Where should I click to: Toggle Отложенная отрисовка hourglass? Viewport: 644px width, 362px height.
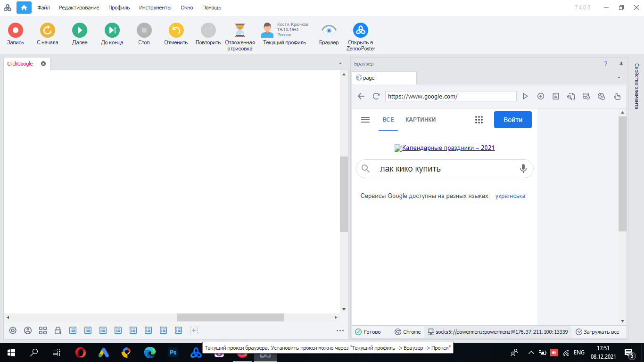(x=240, y=31)
